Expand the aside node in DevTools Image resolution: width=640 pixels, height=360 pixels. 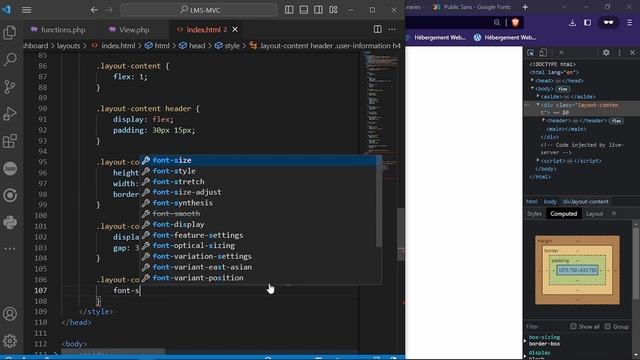coord(538,96)
